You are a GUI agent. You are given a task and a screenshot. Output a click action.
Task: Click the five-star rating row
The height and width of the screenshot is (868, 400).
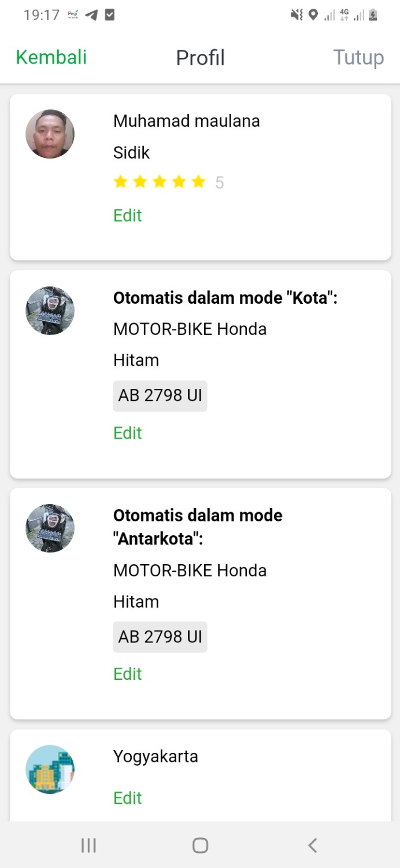[160, 182]
